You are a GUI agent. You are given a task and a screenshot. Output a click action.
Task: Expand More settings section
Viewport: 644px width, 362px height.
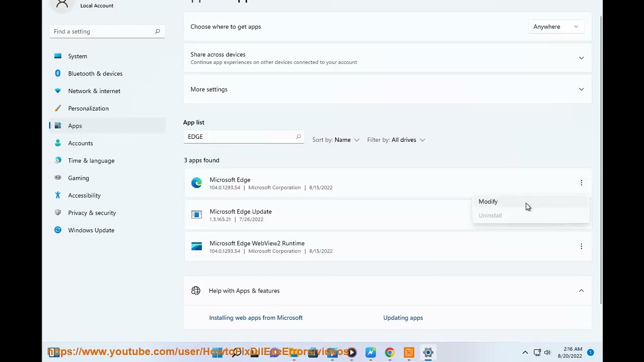[x=581, y=89]
